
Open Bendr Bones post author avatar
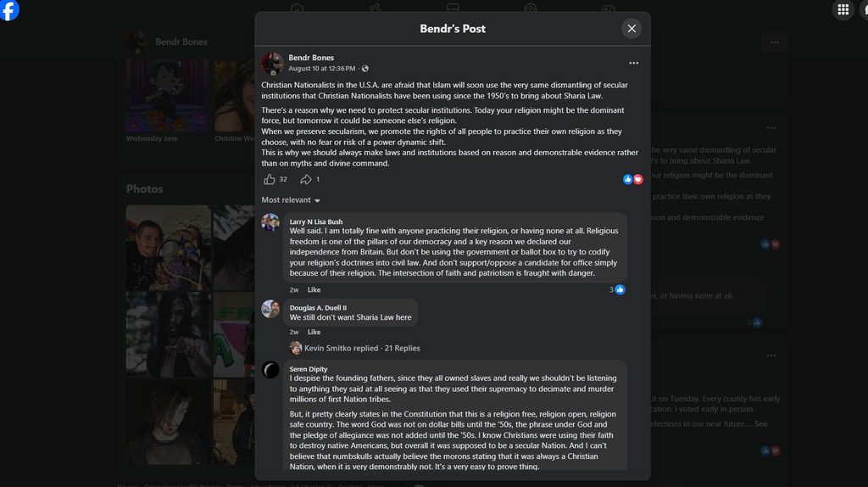tap(272, 64)
